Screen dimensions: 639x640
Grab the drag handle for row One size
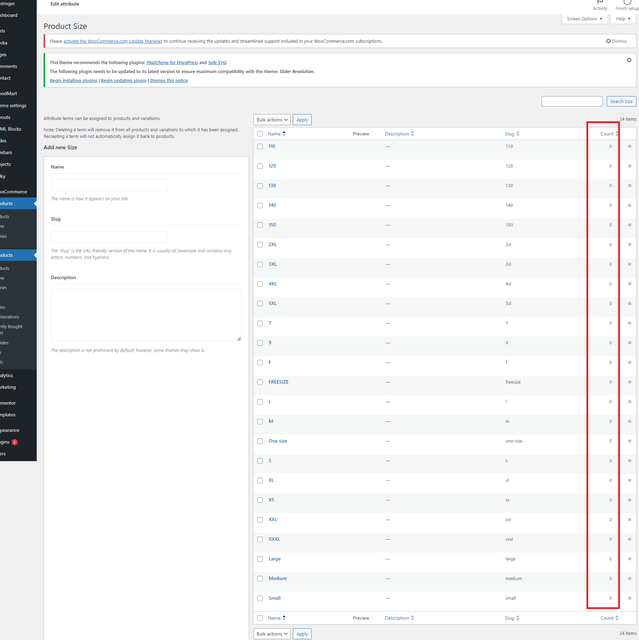pos(629,441)
